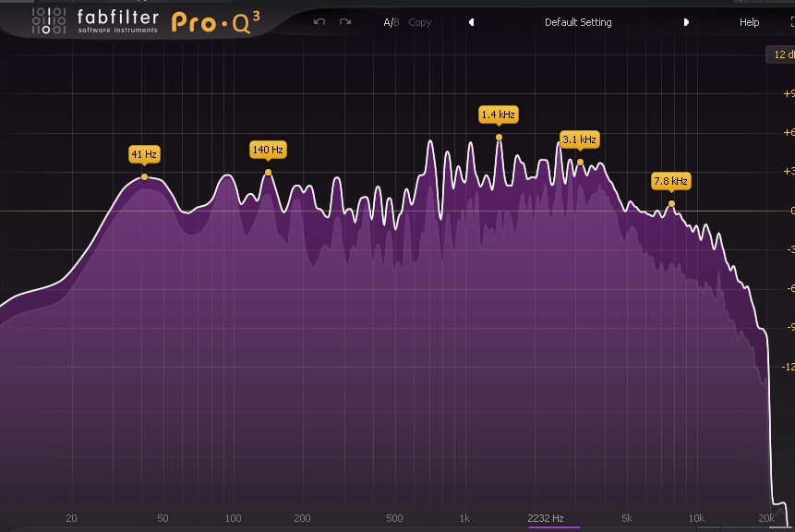Select the 7.8 kHz EQ band node
The width and height of the screenshot is (795, 532).
click(x=671, y=203)
